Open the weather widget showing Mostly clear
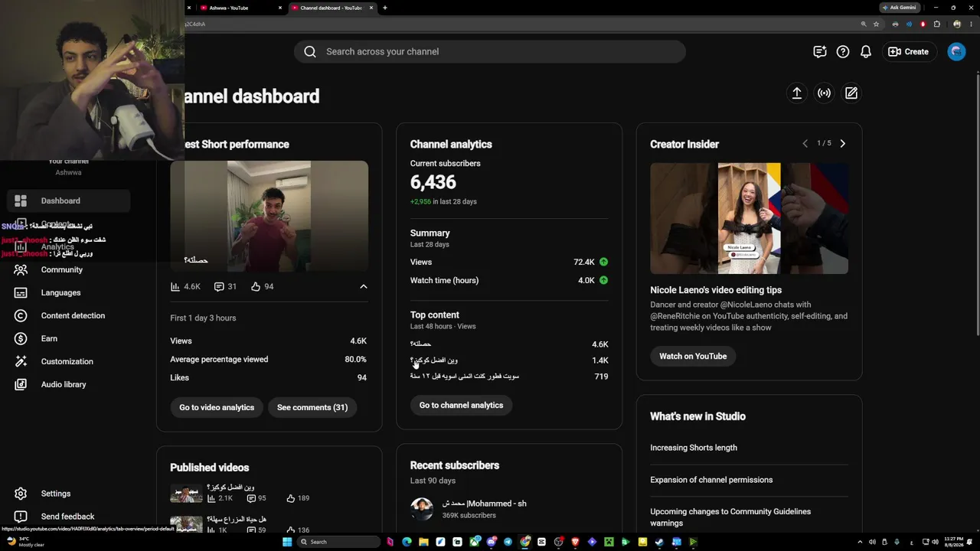 (x=25, y=542)
